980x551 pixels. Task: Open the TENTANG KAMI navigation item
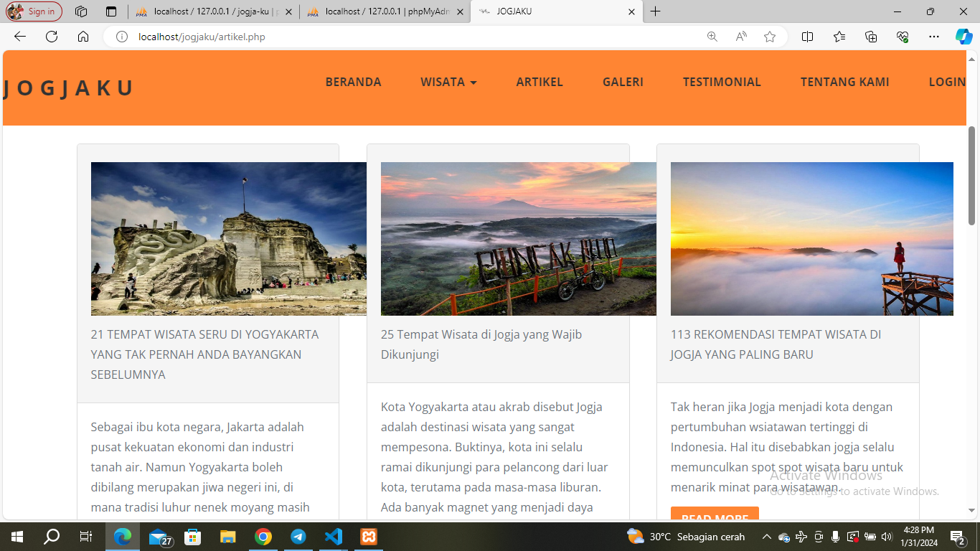point(844,82)
